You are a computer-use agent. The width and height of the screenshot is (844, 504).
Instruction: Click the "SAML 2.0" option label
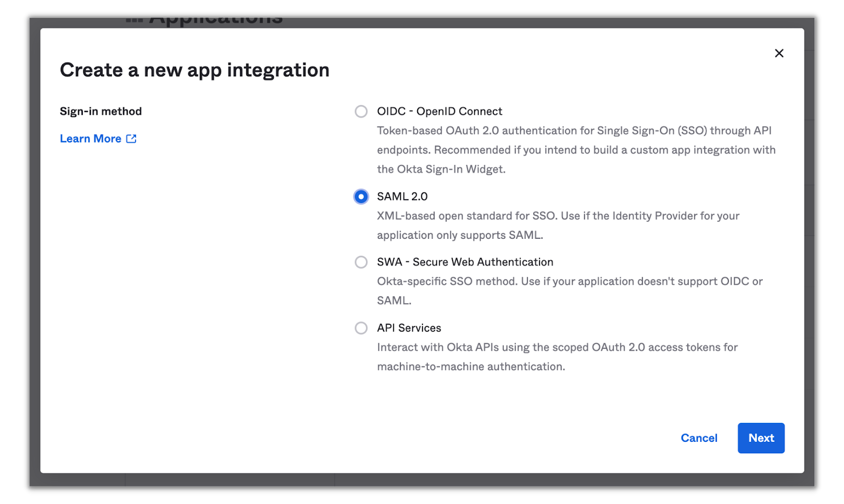click(x=402, y=197)
